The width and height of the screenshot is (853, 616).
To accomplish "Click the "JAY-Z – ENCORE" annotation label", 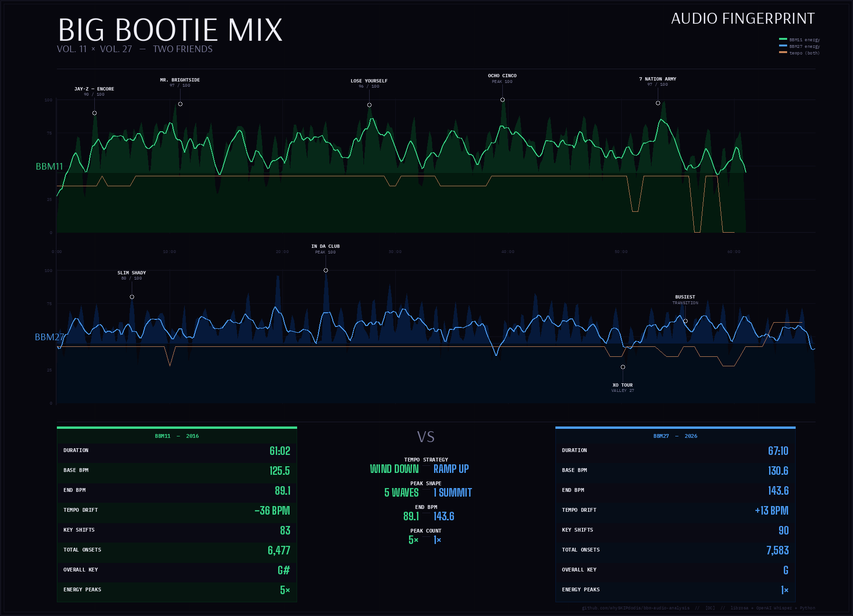I will tap(94, 89).
